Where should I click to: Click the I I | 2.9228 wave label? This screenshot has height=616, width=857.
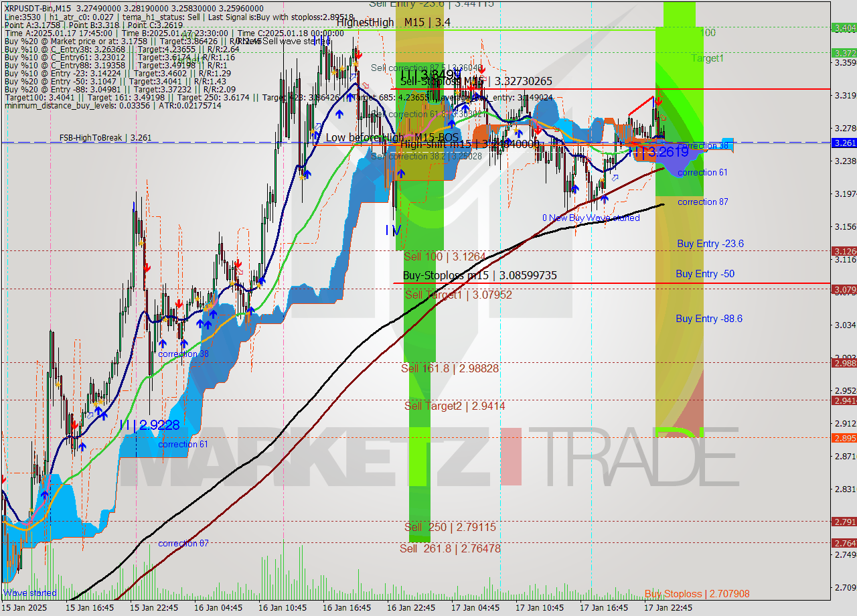coord(149,425)
